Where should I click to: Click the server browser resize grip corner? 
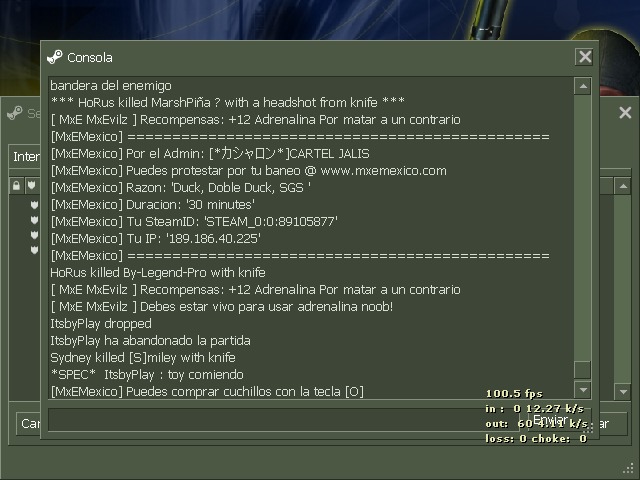629,469
